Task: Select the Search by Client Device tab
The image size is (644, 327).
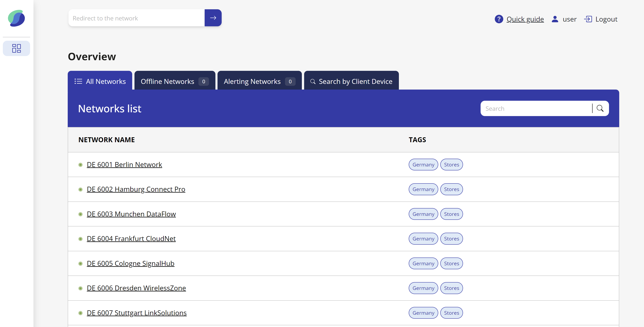Action: pos(351,81)
